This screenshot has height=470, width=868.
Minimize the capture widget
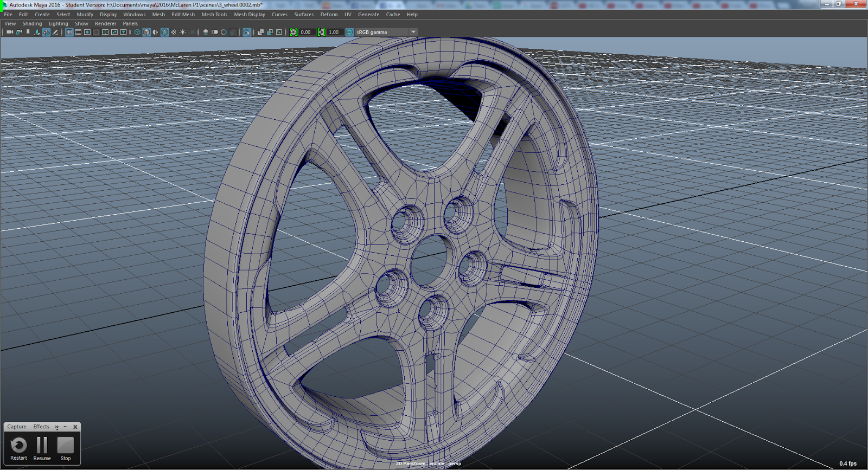pyautogui.click(x=65, y=427)
